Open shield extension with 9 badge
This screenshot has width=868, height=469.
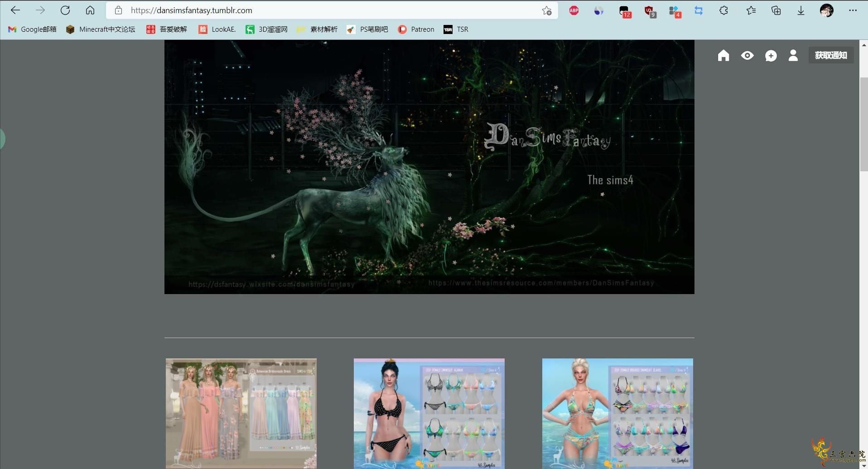point(650,11)
